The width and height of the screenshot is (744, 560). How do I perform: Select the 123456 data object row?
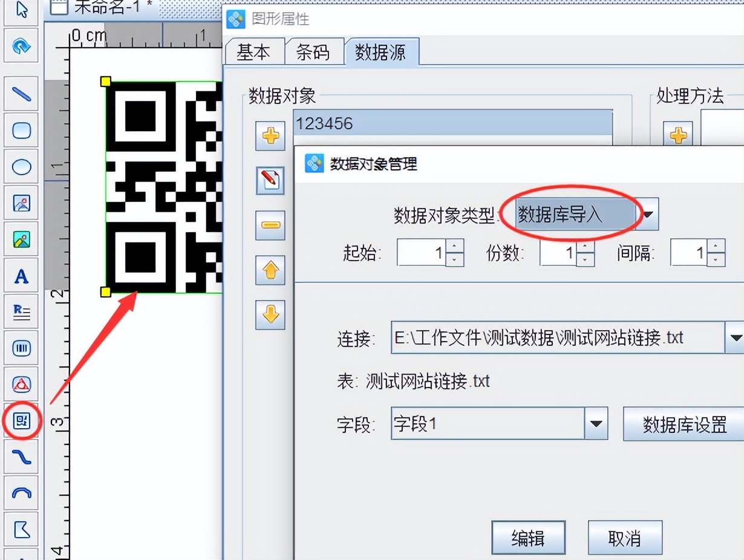click(x=452, y=124)
